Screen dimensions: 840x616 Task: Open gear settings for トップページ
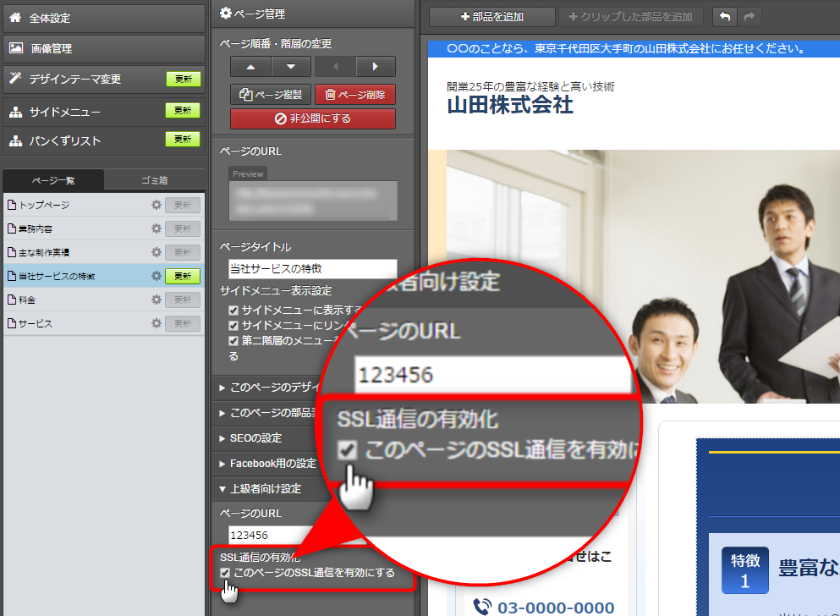[x=156, y=205]
